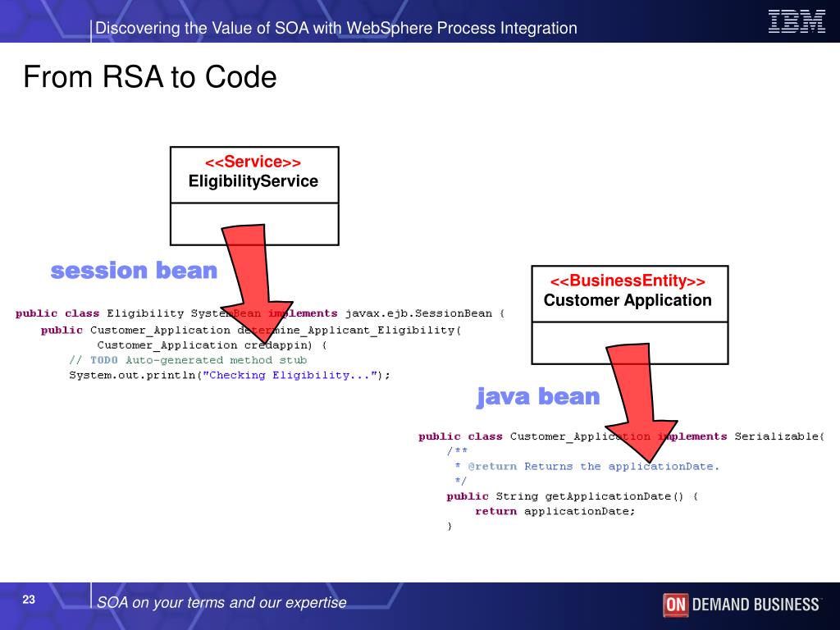Click the "Checking Eligibility..." string literal
840x630 pixels.
click(290, 375)
